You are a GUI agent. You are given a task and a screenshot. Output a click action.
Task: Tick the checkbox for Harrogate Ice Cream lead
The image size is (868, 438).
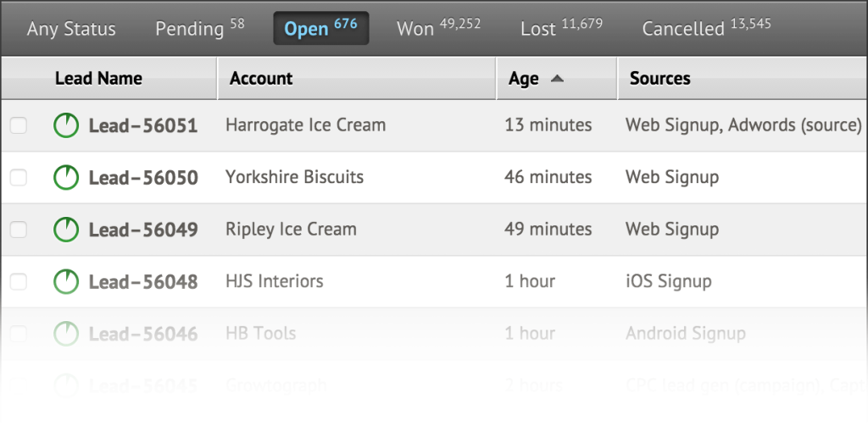19,125
